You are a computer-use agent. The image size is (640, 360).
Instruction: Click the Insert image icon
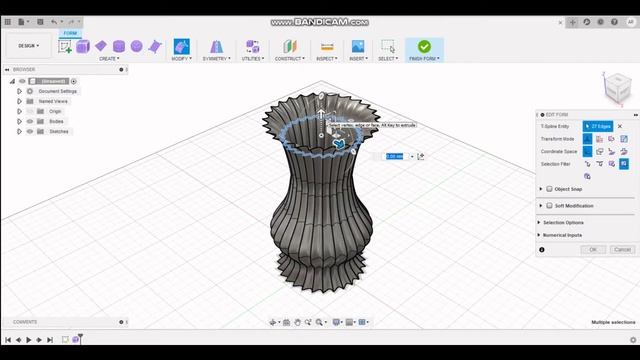click(358, 47)
